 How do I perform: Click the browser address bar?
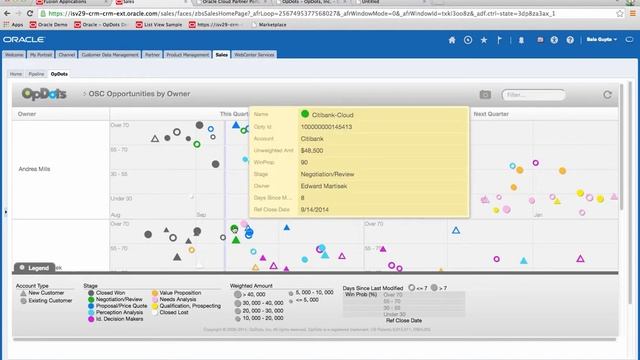click(327, 13)
